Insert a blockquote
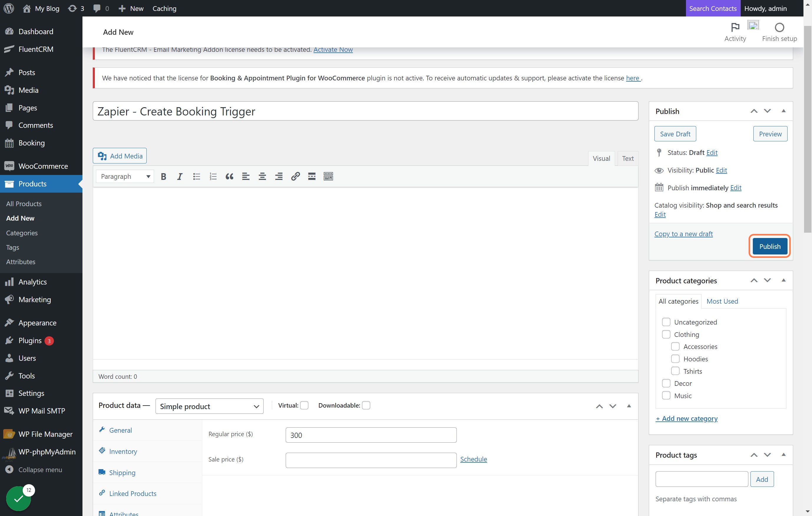The height and width of the screenshot is (516, 812). click(x=229, y=176)
